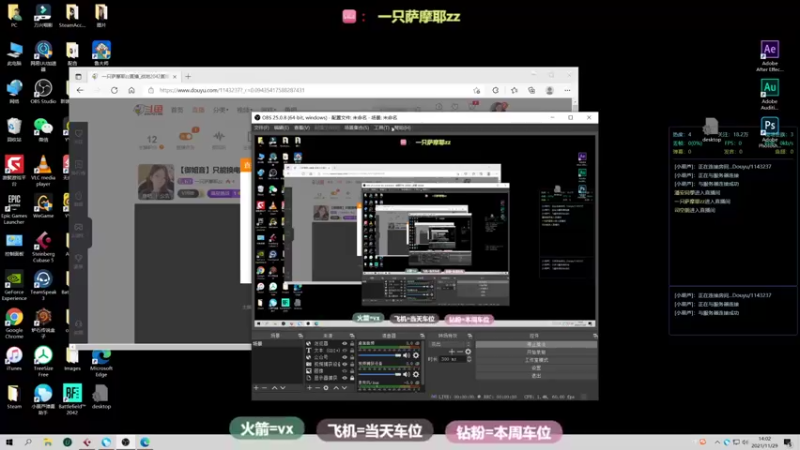Open a new tab in the browser
The height and width of the screenshot is (450, 800).
(188, 77)
